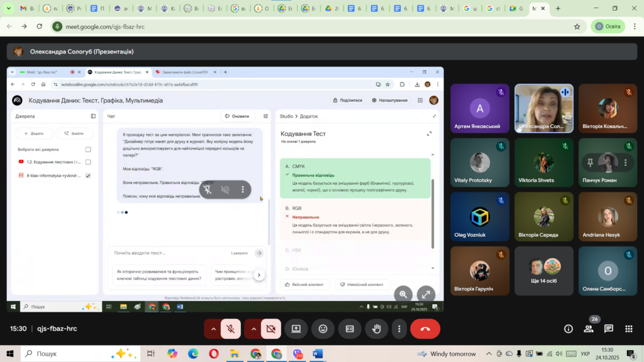Viewport: 644px width, 362px height.
Task: Open a new Chrome tab
Action: pyautogui.click(x=558, y=9)
